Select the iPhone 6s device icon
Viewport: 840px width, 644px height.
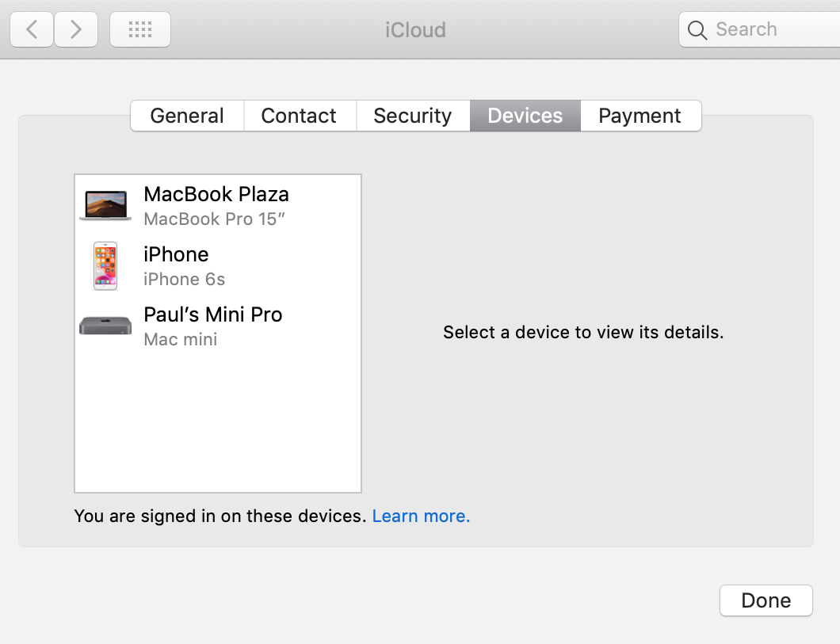pyautogui.click(x=105, y=266)
